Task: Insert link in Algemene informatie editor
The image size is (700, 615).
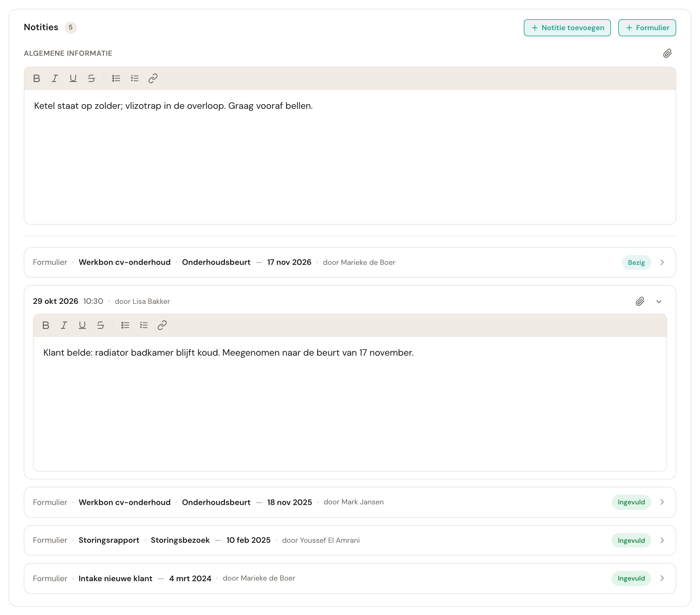Action: (x=153, y=78)
